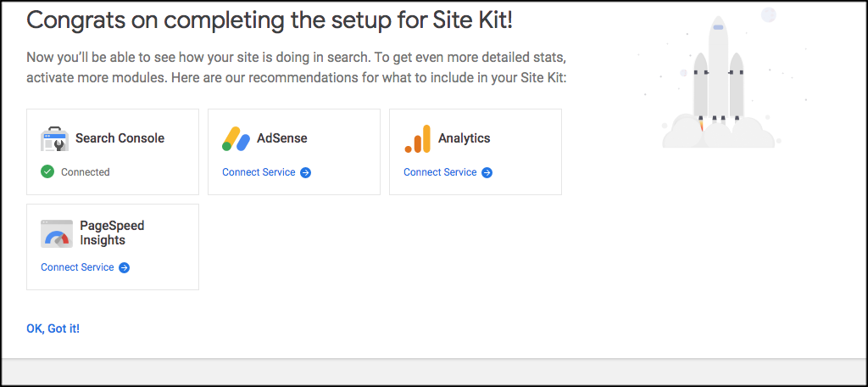The image size is (868, 387).
Task: Click the Congrats on completing setup heading
Action: click(270, 20)
